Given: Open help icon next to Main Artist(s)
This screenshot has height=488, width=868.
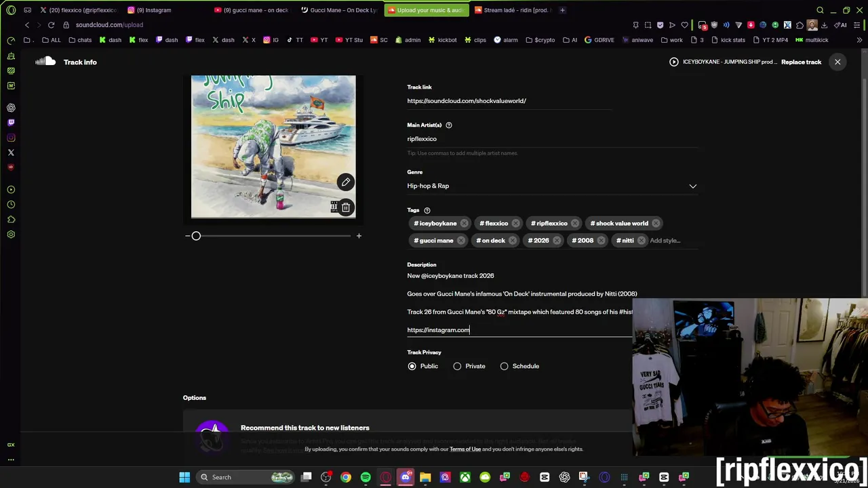Looking at the screenshot, I should tap(448, 125).
